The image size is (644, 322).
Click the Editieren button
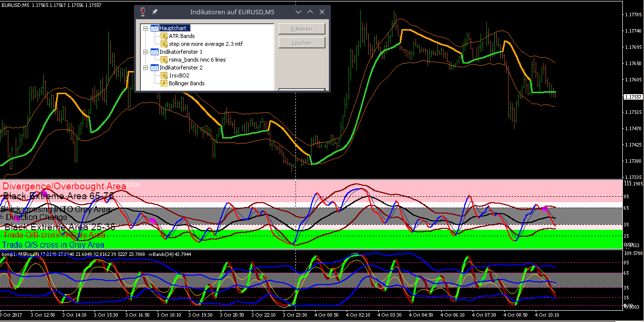[x=302, y=29]
